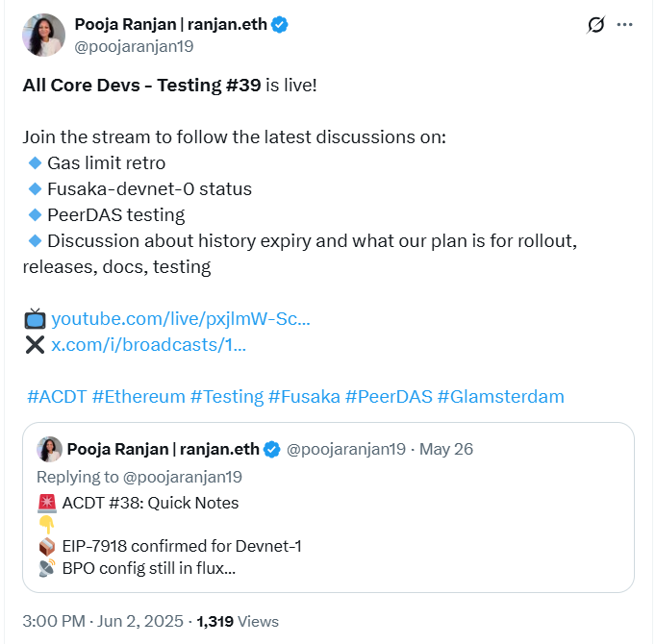Open the x.com/i/broadcasts link
Image resolution: width=656 pixels, height=644 pixels.
pyautogui.click(x=148, y=344)
